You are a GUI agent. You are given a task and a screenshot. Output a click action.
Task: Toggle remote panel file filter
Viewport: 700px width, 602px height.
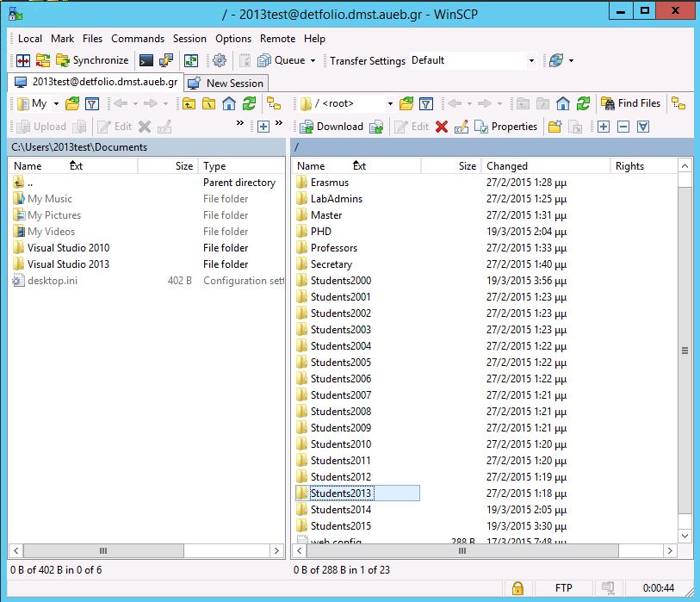pos(425,103)
